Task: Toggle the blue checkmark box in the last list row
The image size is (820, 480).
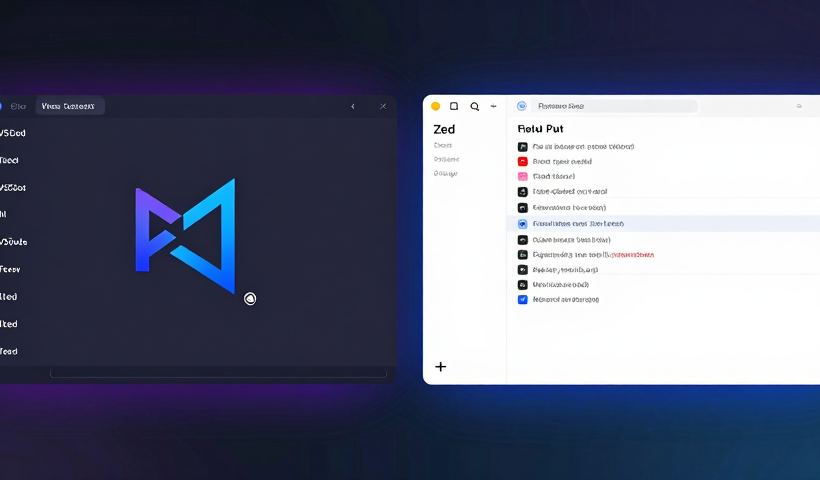Action: click(x=522, y=300)
